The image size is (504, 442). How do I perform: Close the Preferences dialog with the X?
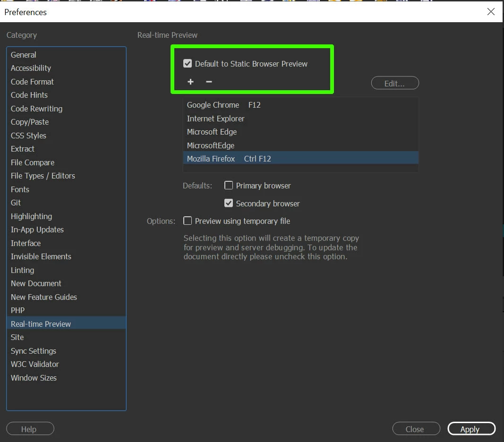coord(490,12)
